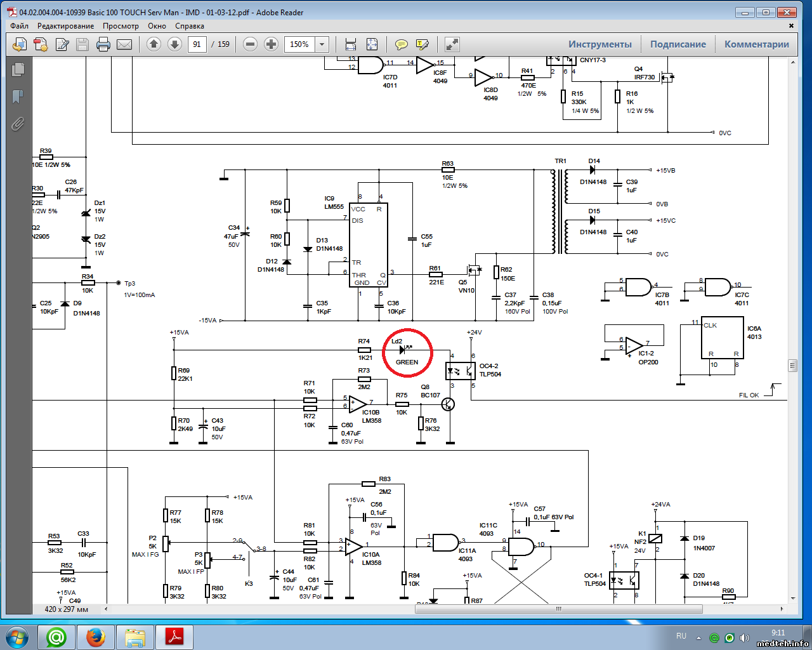Click the email envelope toolbar icon
Screen dimensions: 812x650
click(124, 44)
